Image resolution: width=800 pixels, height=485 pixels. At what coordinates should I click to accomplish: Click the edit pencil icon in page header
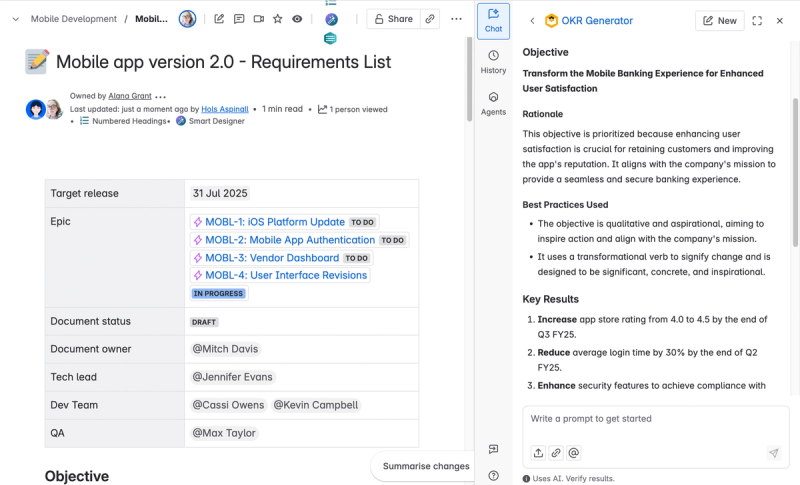pyautogui.click(x=219, y=19)
